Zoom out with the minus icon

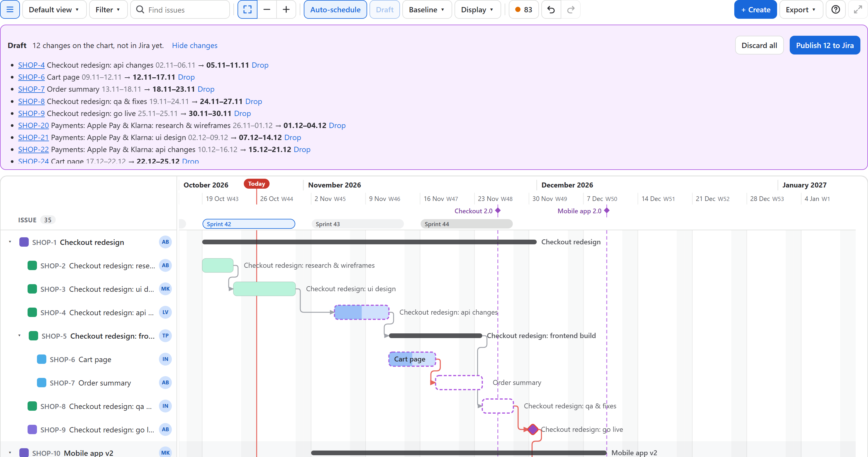(267, 9)
